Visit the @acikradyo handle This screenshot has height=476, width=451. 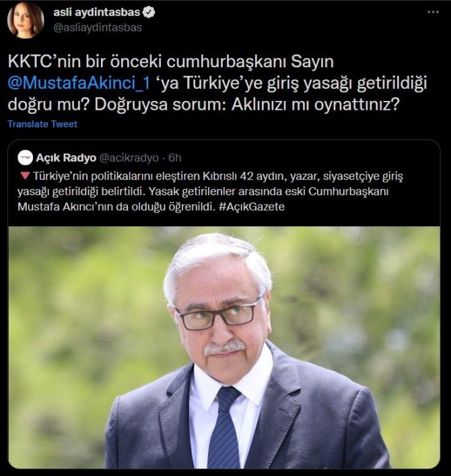pos(129,158)
